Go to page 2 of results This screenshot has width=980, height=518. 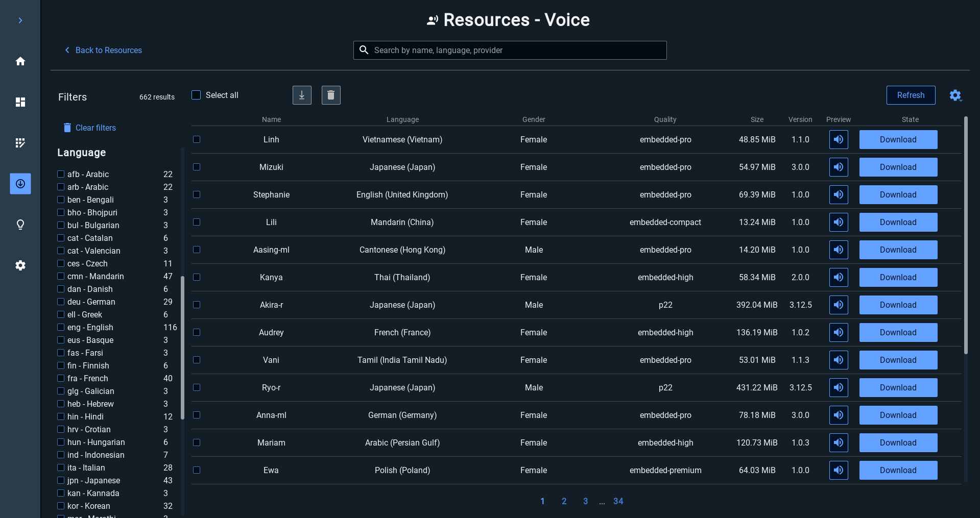click(564, 501)
